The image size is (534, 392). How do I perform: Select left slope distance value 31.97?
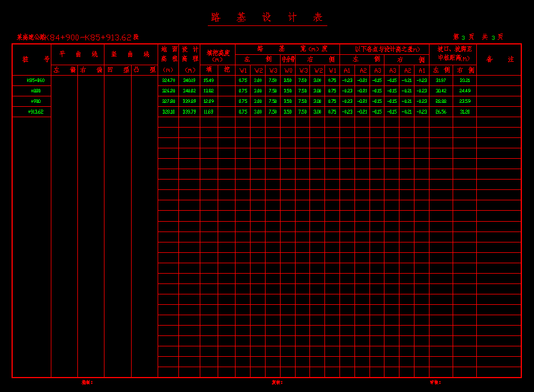click(440, 80)
